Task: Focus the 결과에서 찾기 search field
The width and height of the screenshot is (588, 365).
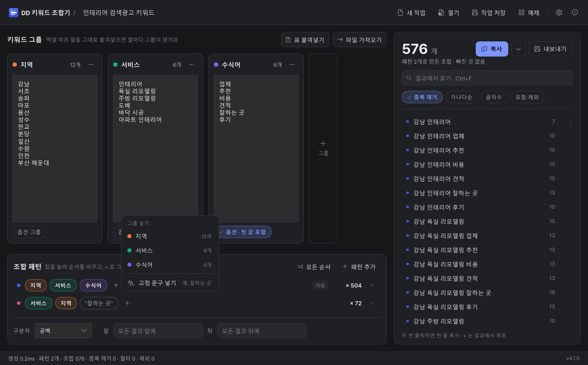Action: click(x=487, y=78)
